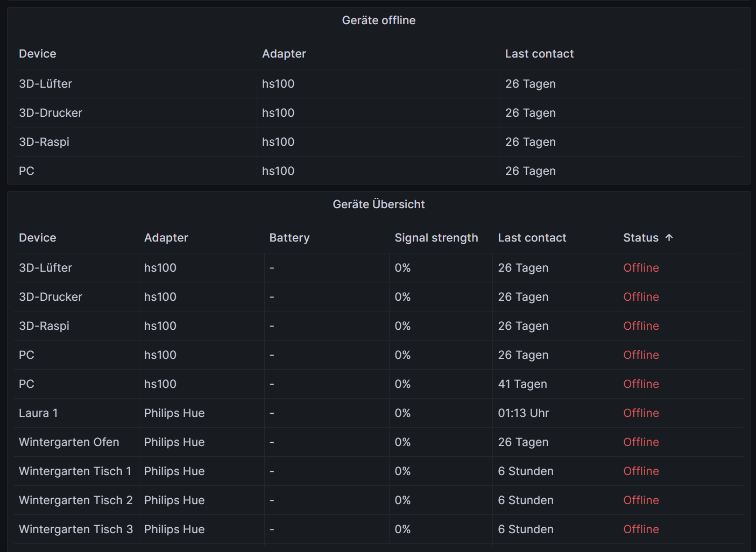
Task: Click Philips Hue adapter in Wintergarten Ofen row
Action: point(174,442)
